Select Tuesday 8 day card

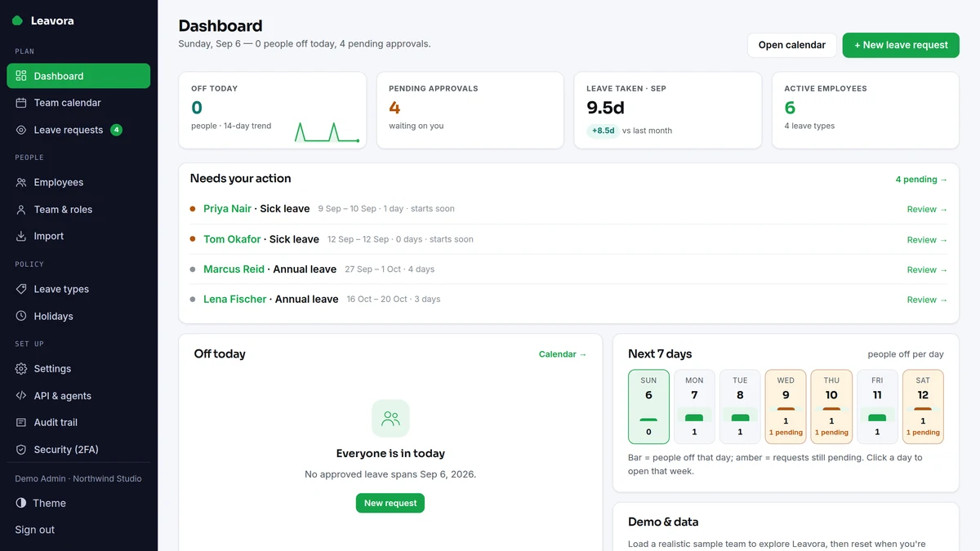(740, 407)
